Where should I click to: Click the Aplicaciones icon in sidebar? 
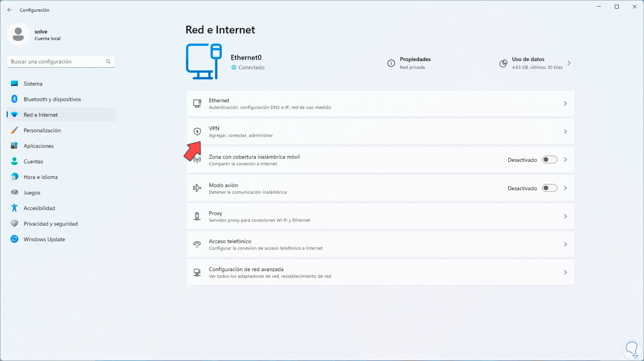point(14,146)
